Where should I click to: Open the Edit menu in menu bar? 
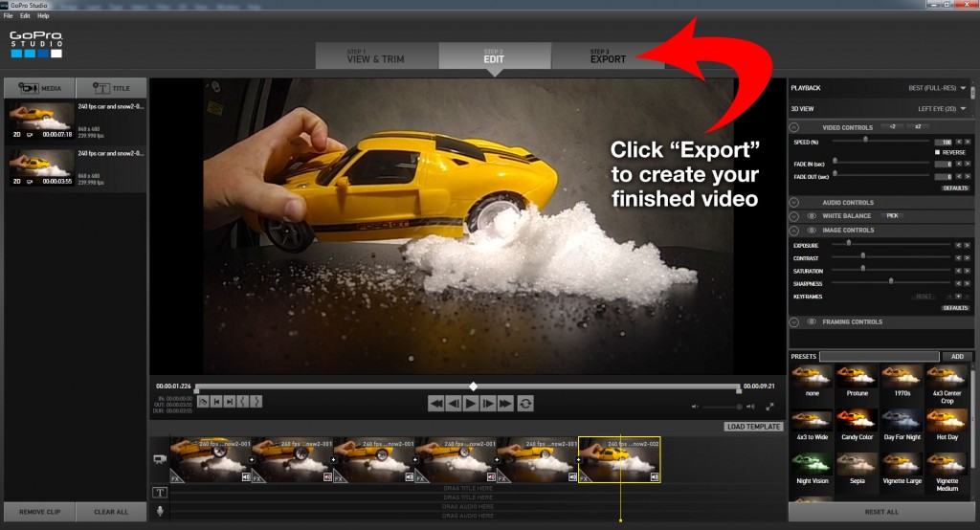[25, 16]
